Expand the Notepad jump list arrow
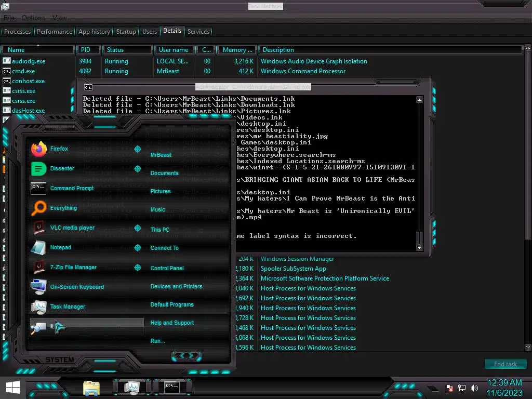The height and width of the screenshot is (399, 532). [x=137, y=248]
